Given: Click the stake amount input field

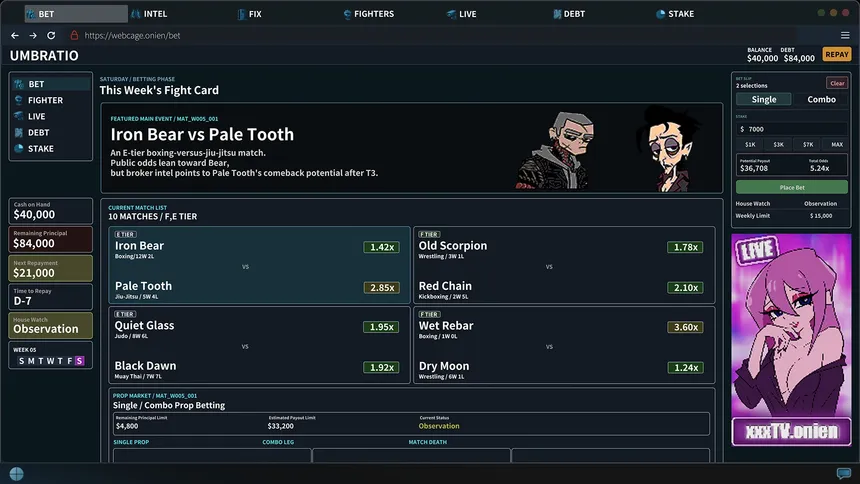Looking at the screenshot, I should tap(791, 129).
